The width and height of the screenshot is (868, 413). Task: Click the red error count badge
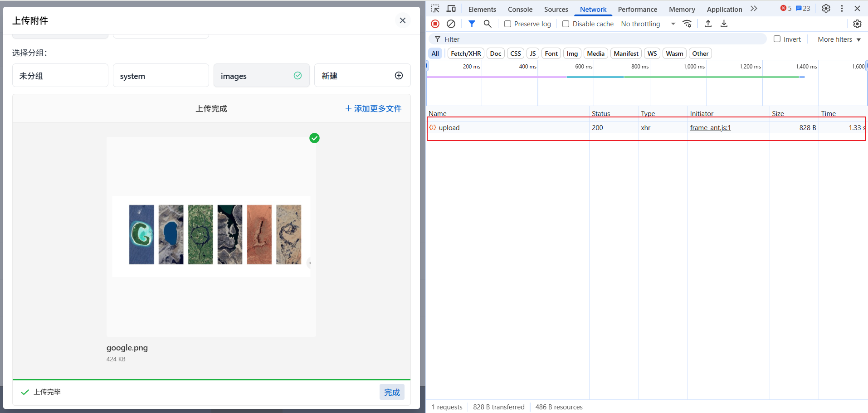point(786,8)
